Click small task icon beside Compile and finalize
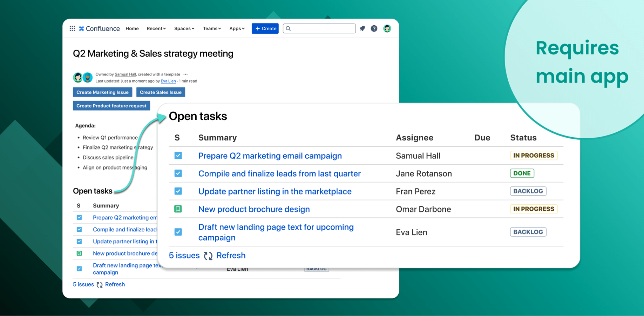644x316 pixels. [x=79, y=229]
